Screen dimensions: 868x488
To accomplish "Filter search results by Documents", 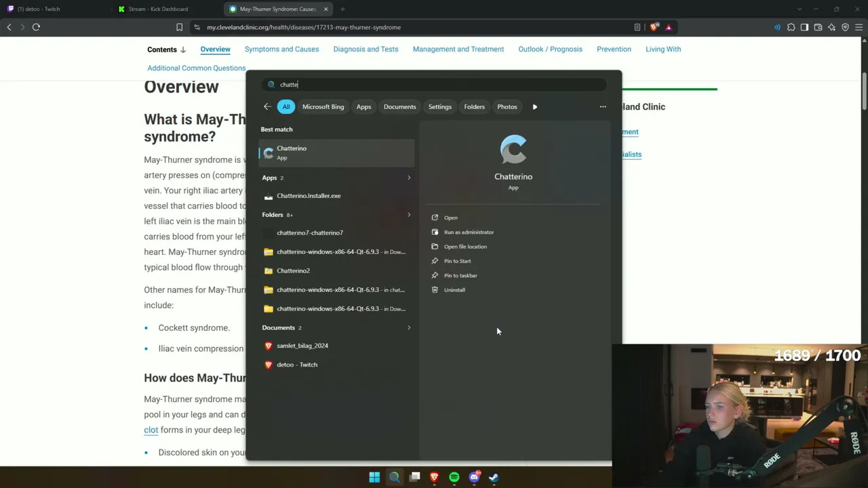I will coord(399,106).
